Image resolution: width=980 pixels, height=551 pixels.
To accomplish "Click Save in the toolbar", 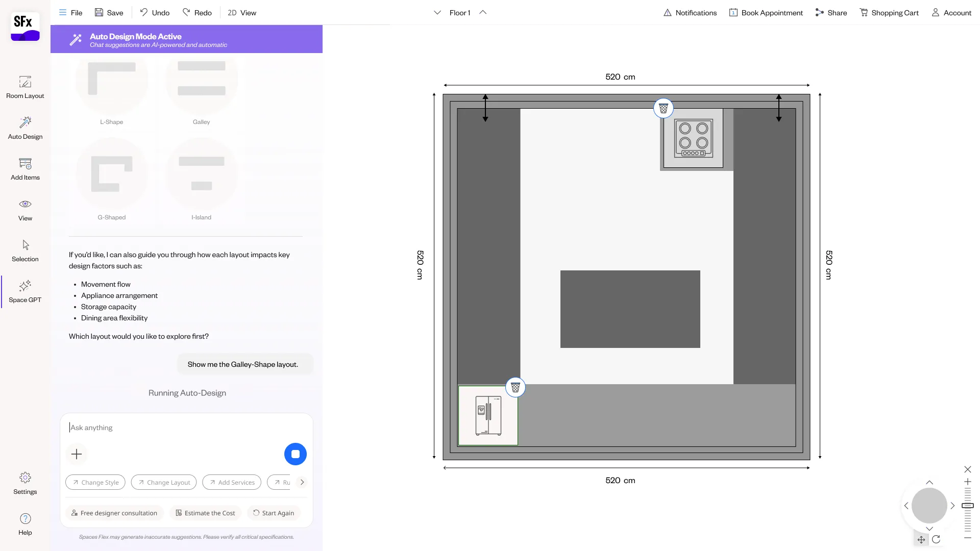I will (109, 13).
